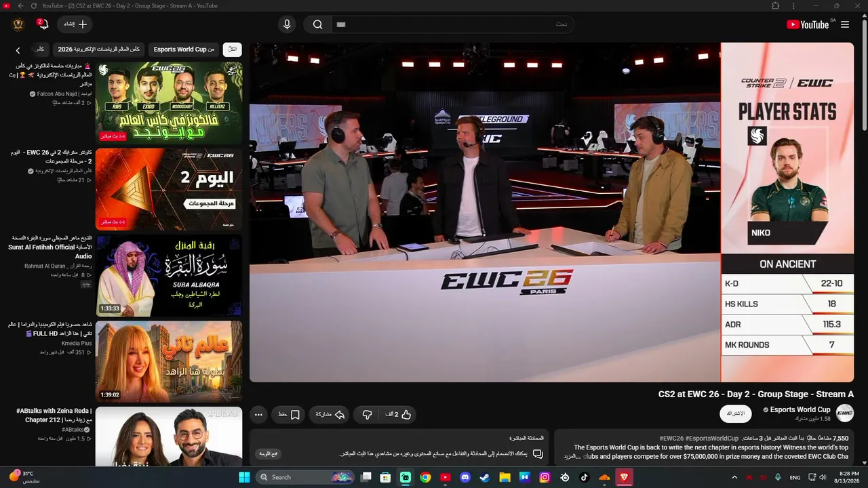The height and width of the screenshot is (488, 868).
Task: Open the ABtalks Zeina Reda thumbnail
Action: point(169,436)
